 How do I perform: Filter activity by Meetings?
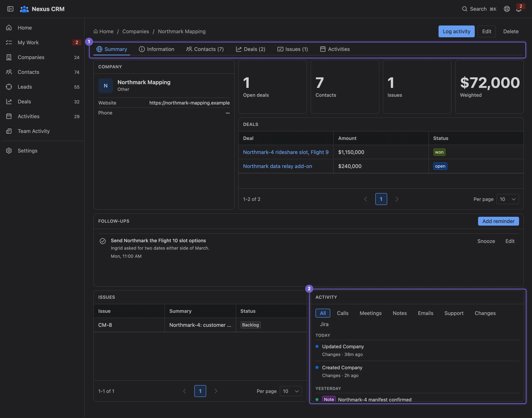point(370,313)
